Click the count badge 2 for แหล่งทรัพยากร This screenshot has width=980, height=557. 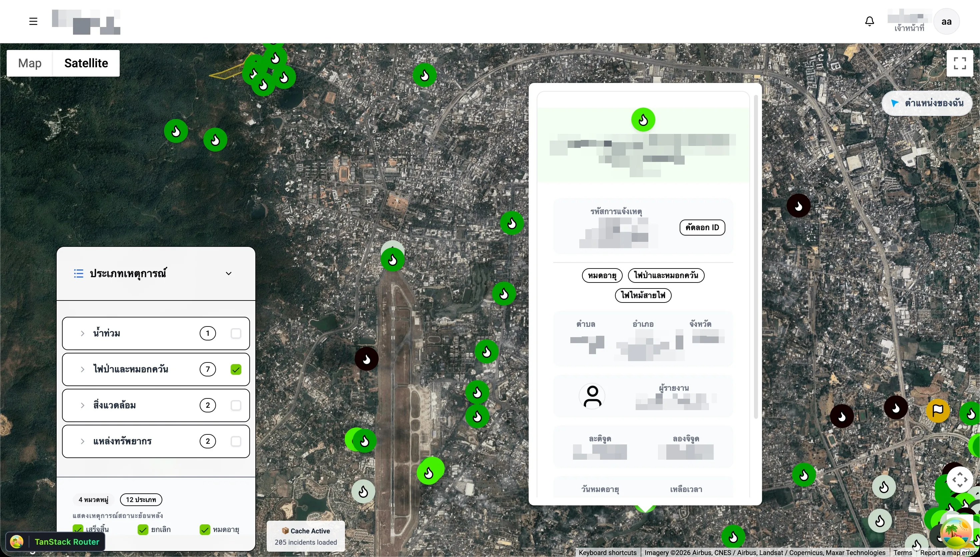click(x=208, y=441)
